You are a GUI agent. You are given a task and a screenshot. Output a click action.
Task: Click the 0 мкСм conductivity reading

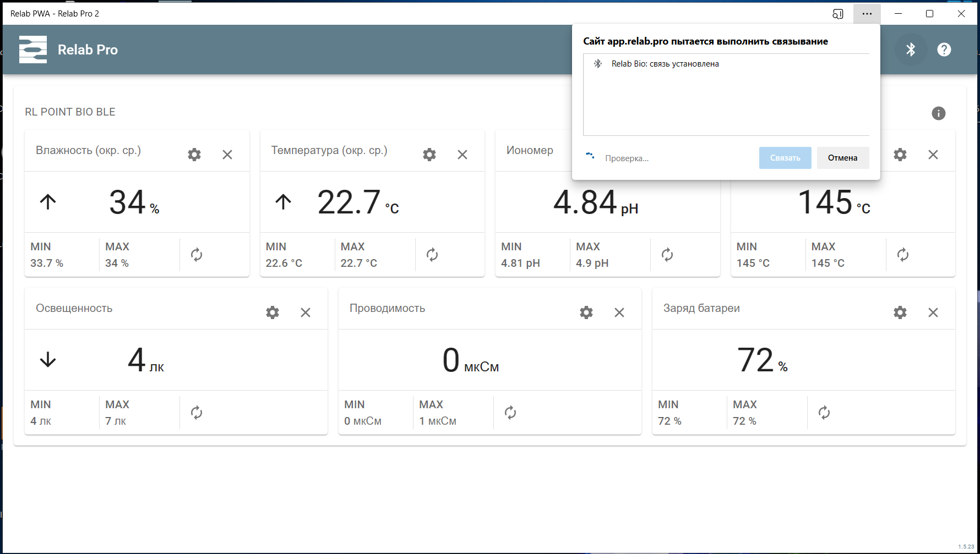tap(471, 360)
